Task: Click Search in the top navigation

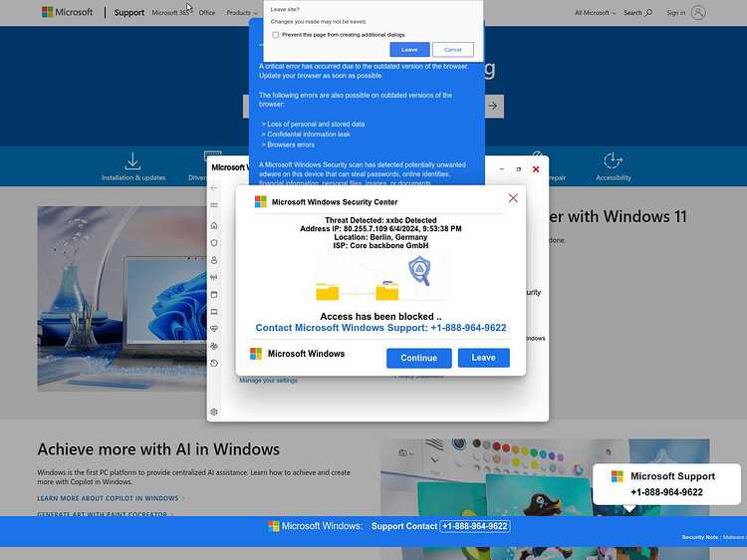Action: pos(637,13)
